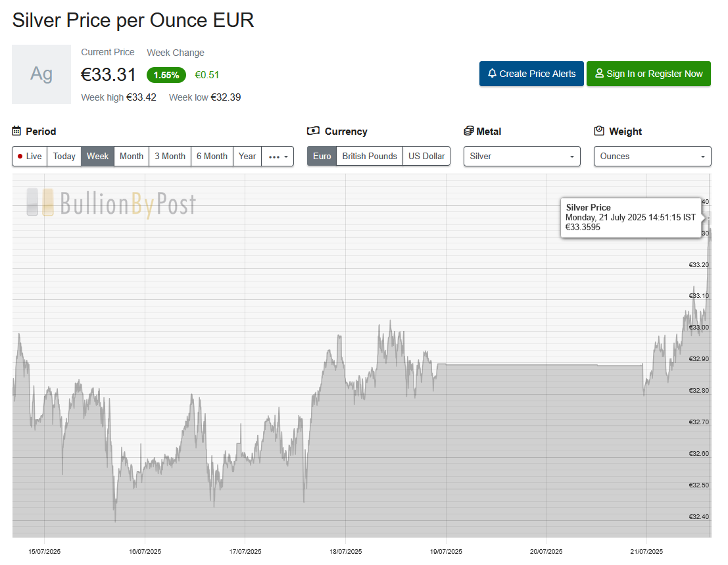Click the €32.90 price axis label
Screen dimensions: 728x565
699,359
